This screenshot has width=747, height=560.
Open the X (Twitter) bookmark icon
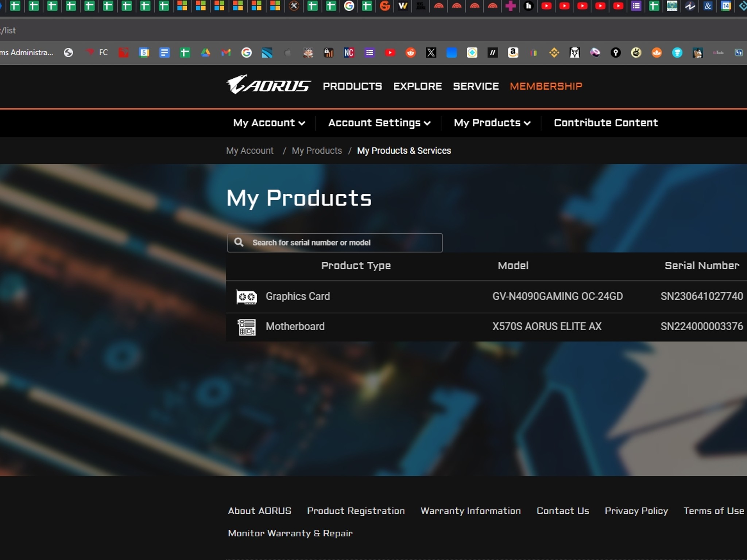pos(431,53)
